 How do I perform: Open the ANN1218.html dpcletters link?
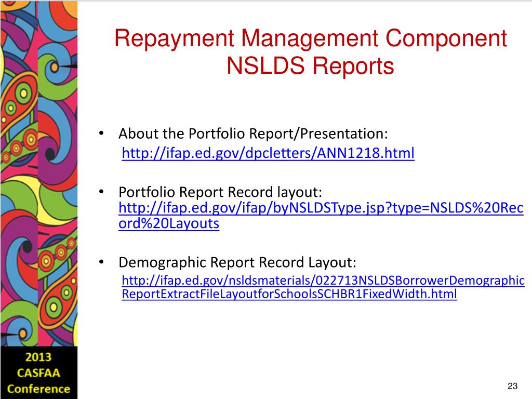(268, 153)
